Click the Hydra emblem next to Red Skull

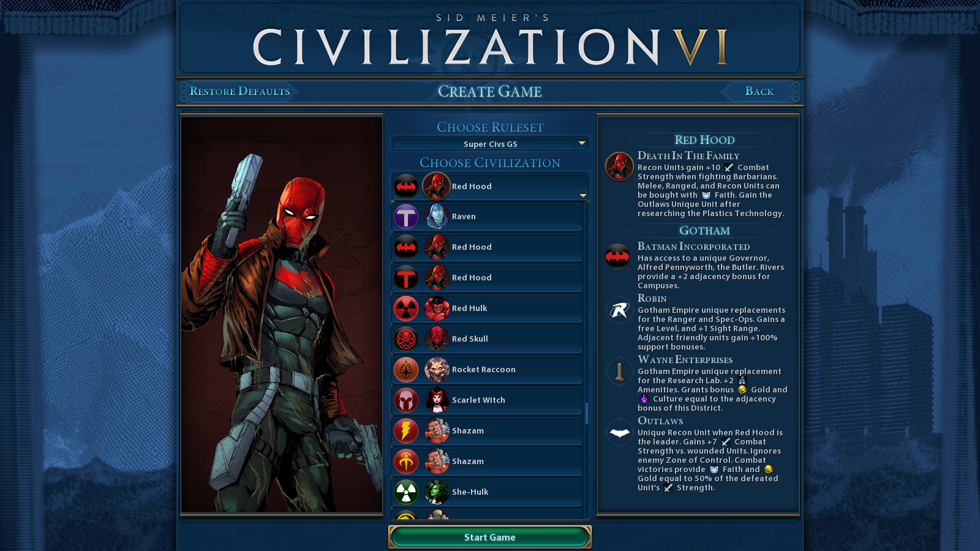(x=406, y=339)
